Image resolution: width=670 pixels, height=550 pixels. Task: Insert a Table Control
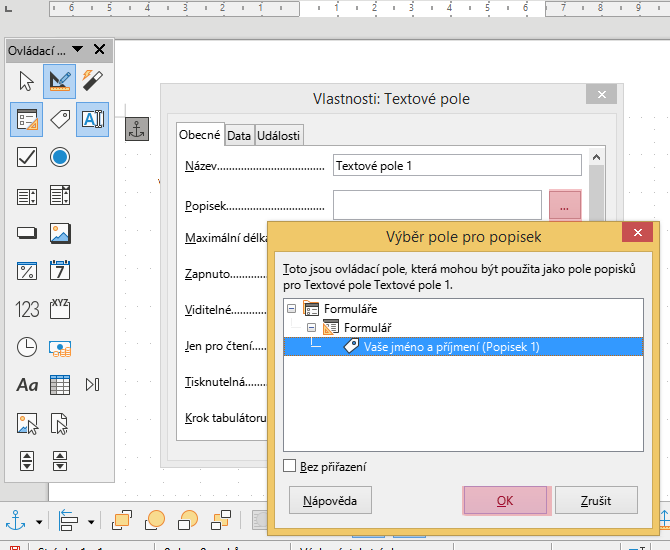click(59, 385)
